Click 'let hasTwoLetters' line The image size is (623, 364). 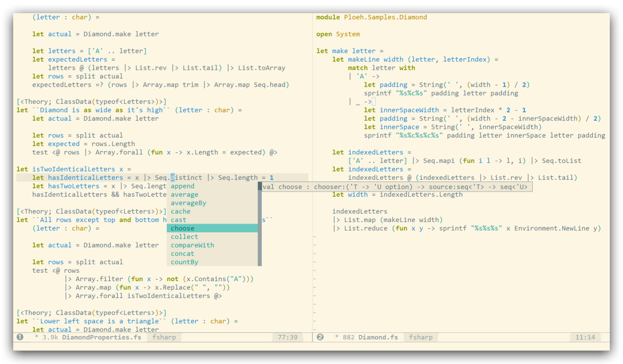coord(99,186)
